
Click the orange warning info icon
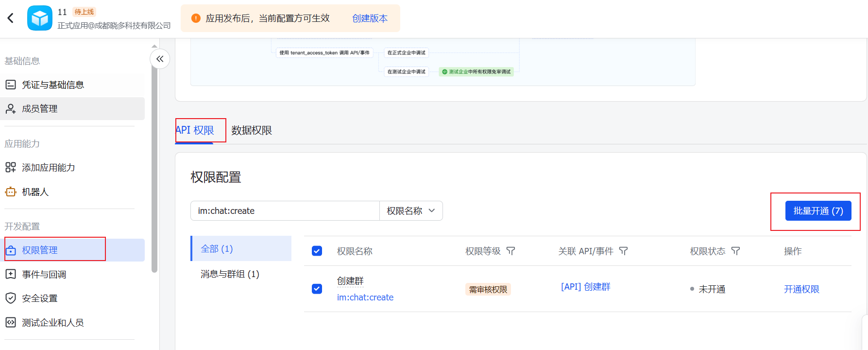coord(196,18)
